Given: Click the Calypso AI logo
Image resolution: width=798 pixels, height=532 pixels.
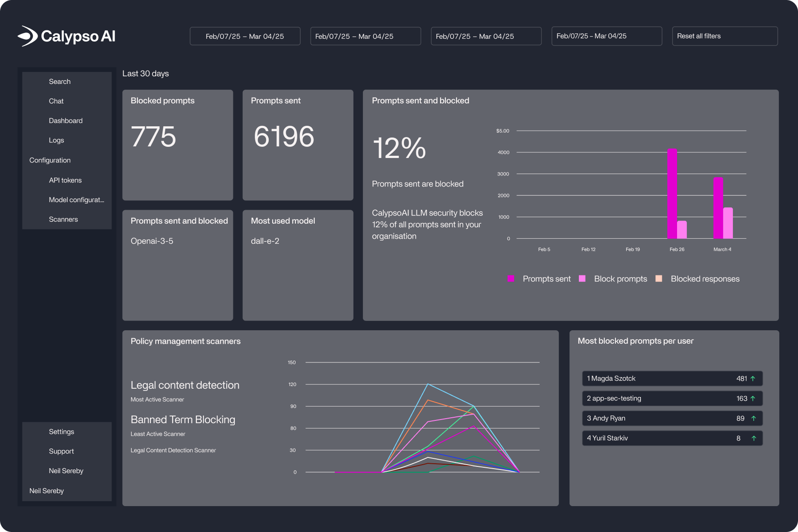Looking at the screenshot, I should coord(66,36).
